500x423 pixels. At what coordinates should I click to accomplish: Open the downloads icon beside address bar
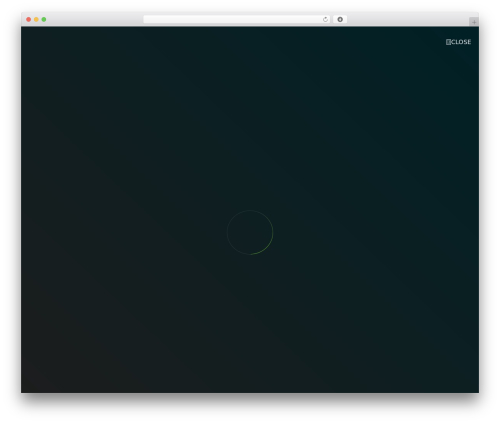click(340, 19)
